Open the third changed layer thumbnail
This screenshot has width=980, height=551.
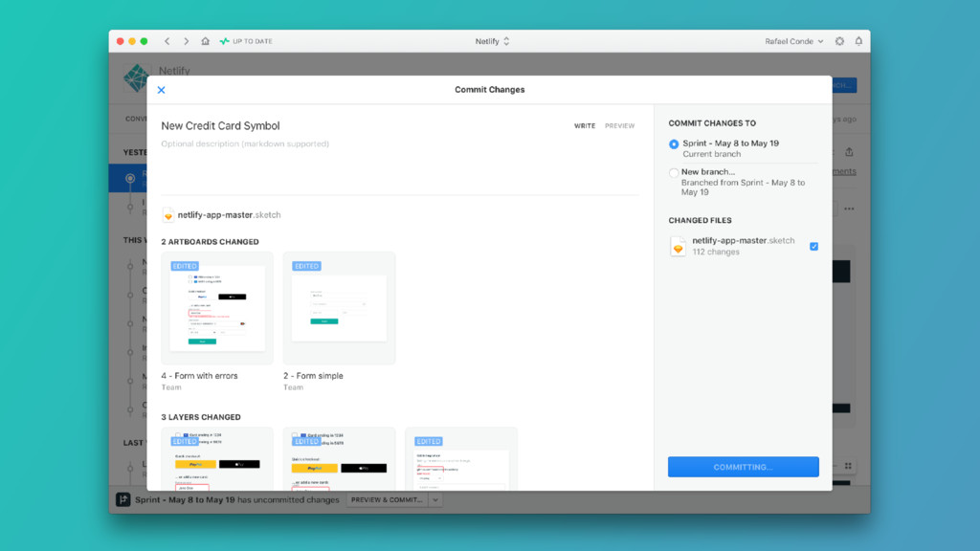(x=460, y=458)
